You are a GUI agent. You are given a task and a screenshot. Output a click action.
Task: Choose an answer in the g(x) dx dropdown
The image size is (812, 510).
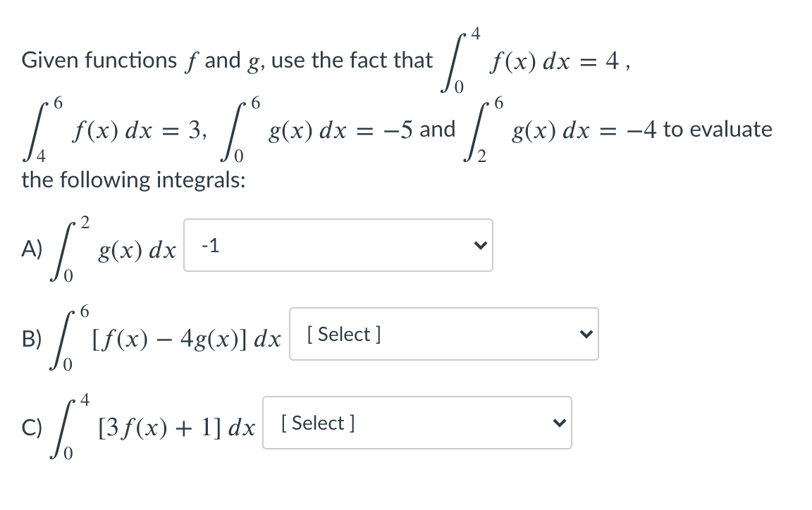338,244
